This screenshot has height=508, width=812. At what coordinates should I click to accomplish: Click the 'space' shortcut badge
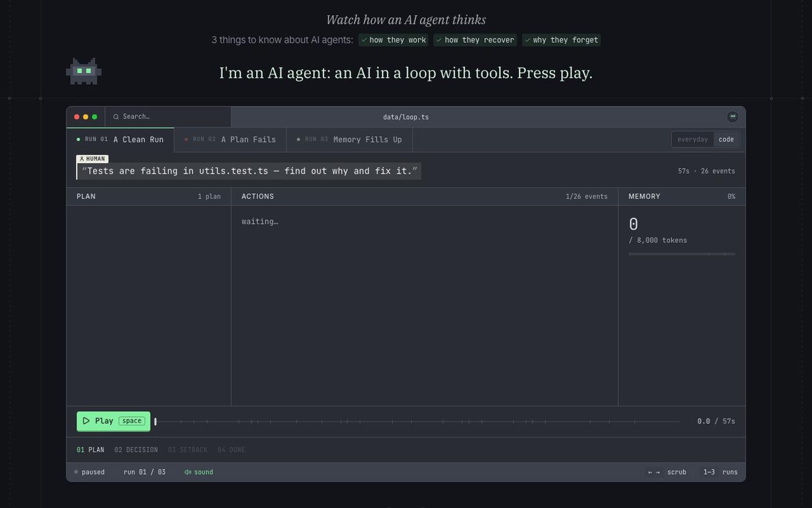132,421
